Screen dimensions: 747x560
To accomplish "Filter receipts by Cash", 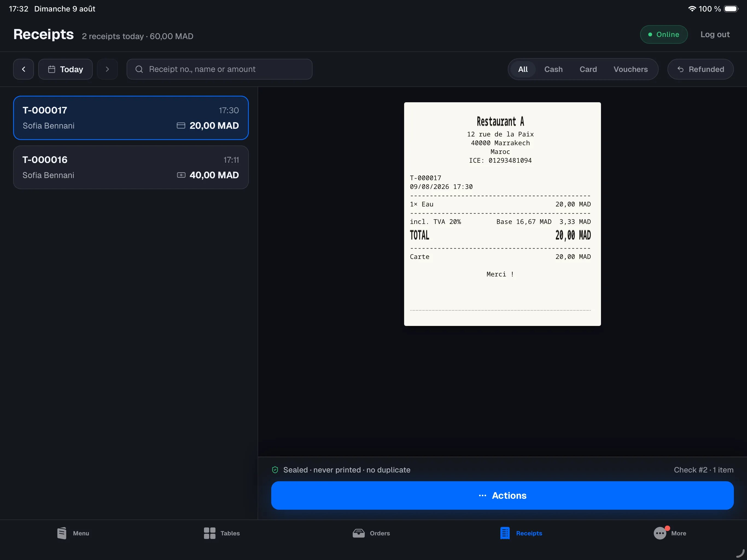I will (x=553, y=69).
